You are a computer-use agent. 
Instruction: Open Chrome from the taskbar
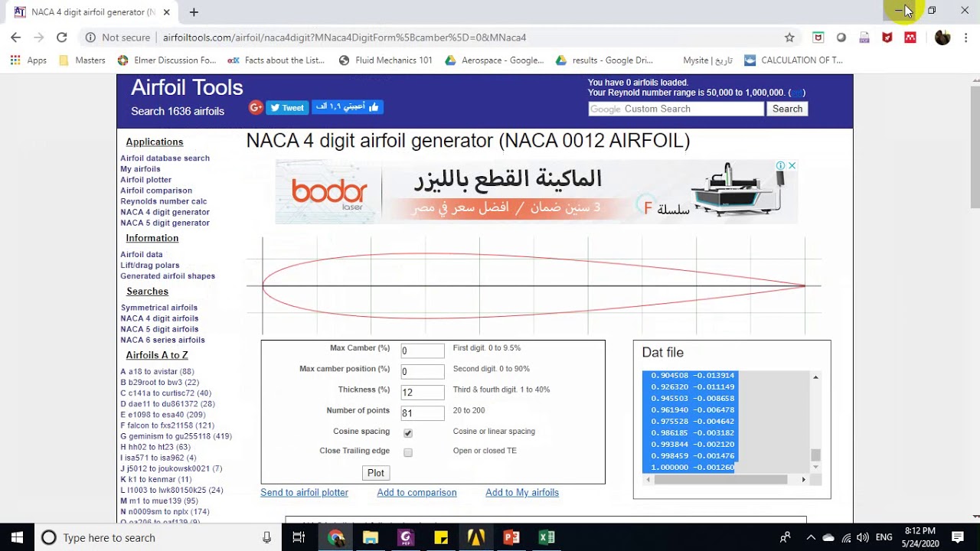click(x=336, y=537)
